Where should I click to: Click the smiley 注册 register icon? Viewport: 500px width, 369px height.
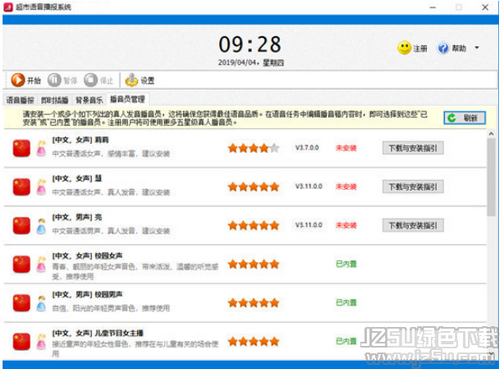coord(404,48)
